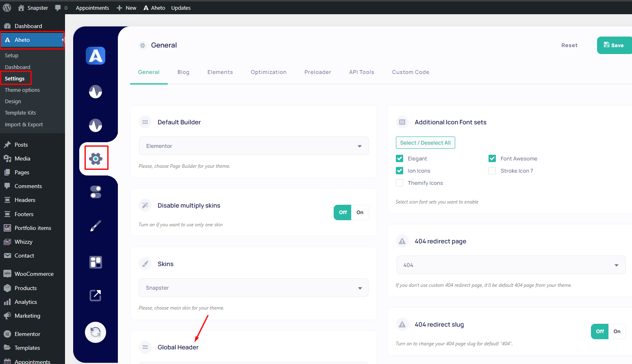Switch to the Preloader tab

(318, 72)
